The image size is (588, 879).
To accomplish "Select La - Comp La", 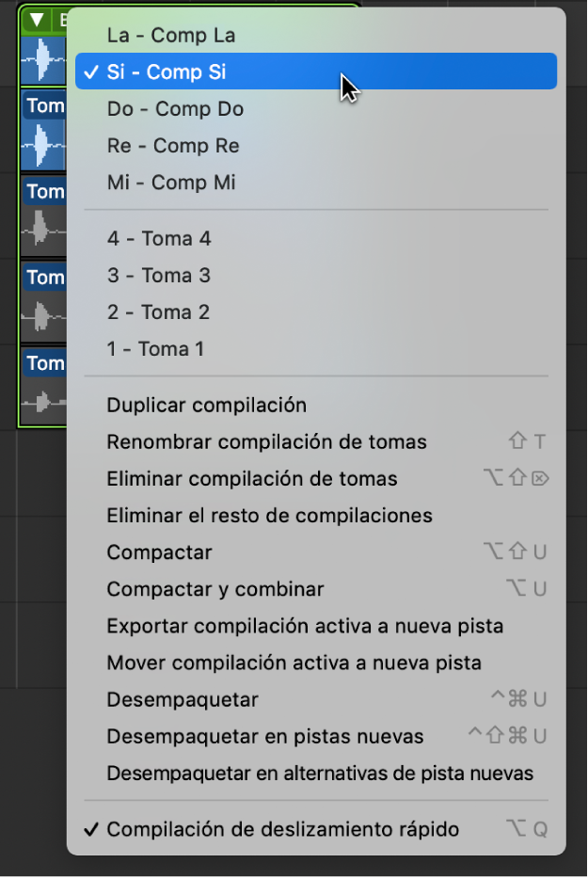I will tap(171, 36).
